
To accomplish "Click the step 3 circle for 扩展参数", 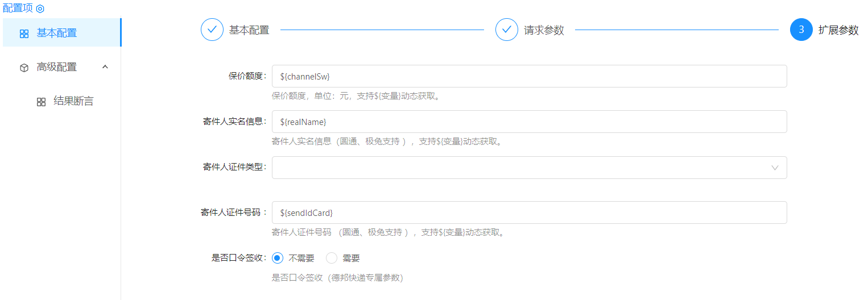I will tap(801, 30).
